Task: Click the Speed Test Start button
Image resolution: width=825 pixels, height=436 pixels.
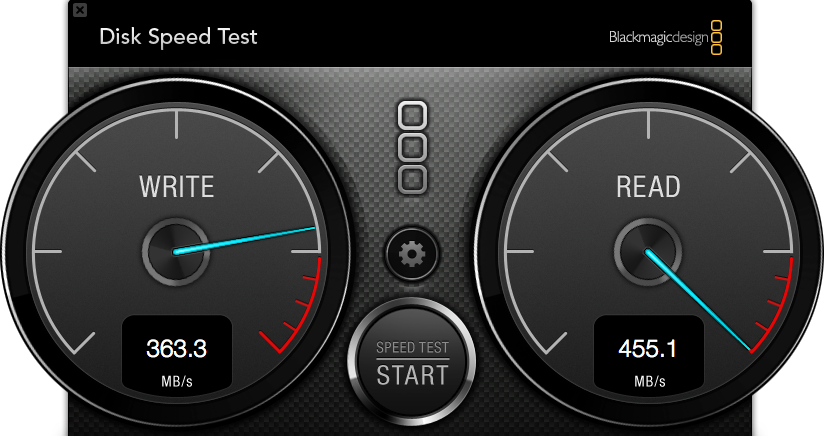Action: point(412,362)
